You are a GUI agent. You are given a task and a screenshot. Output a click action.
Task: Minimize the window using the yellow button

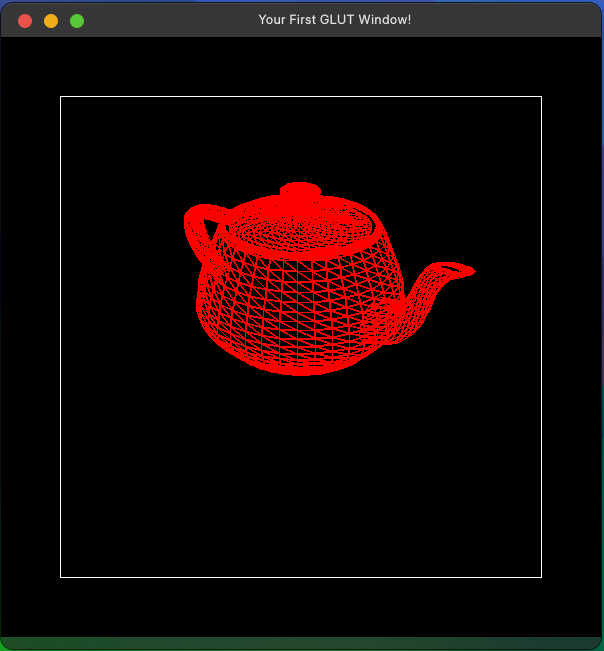pos(51,20)
